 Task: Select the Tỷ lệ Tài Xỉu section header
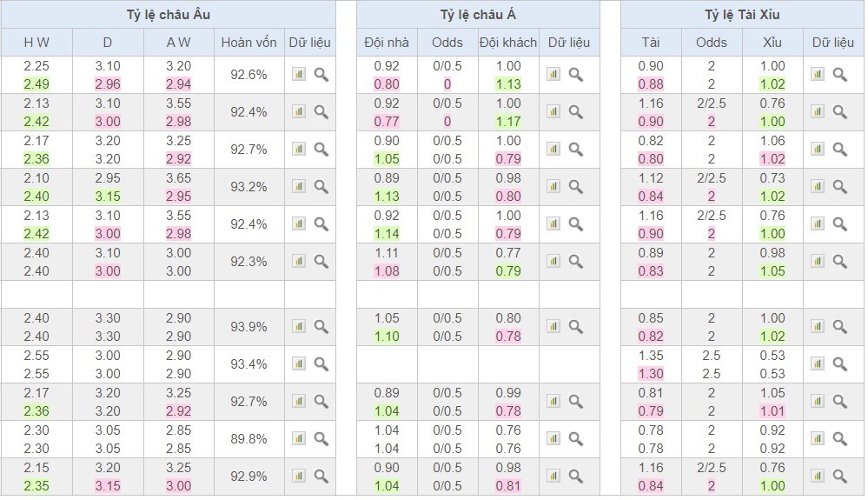[742, 15]
